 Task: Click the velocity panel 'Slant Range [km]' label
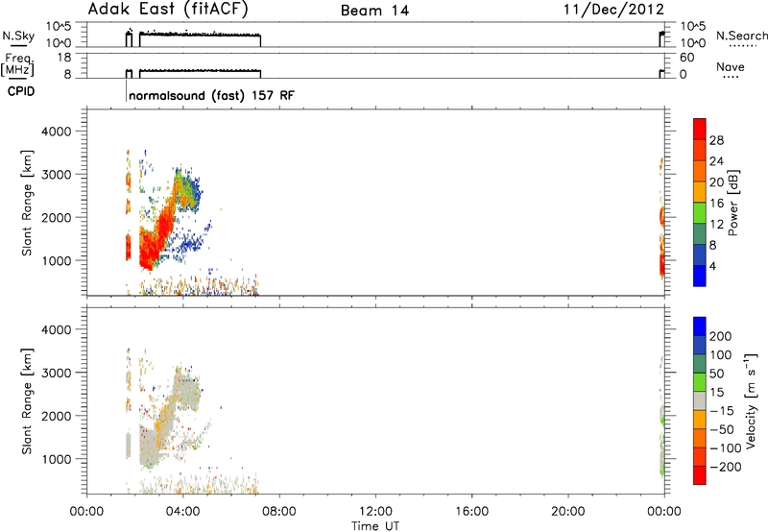click(27, 400)
